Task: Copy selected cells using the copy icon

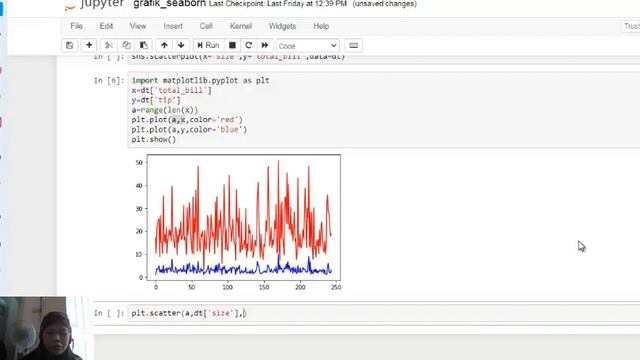Action: pos(126,45)
